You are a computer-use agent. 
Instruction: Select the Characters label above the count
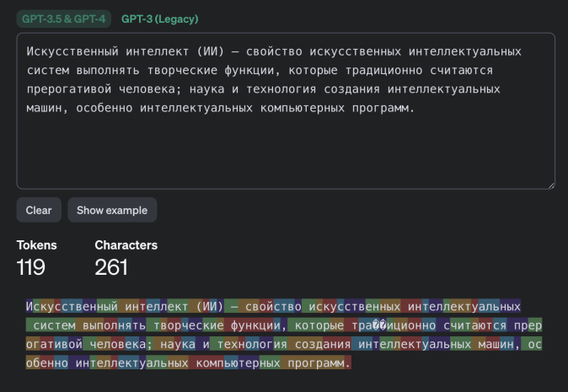pos(126,245)
